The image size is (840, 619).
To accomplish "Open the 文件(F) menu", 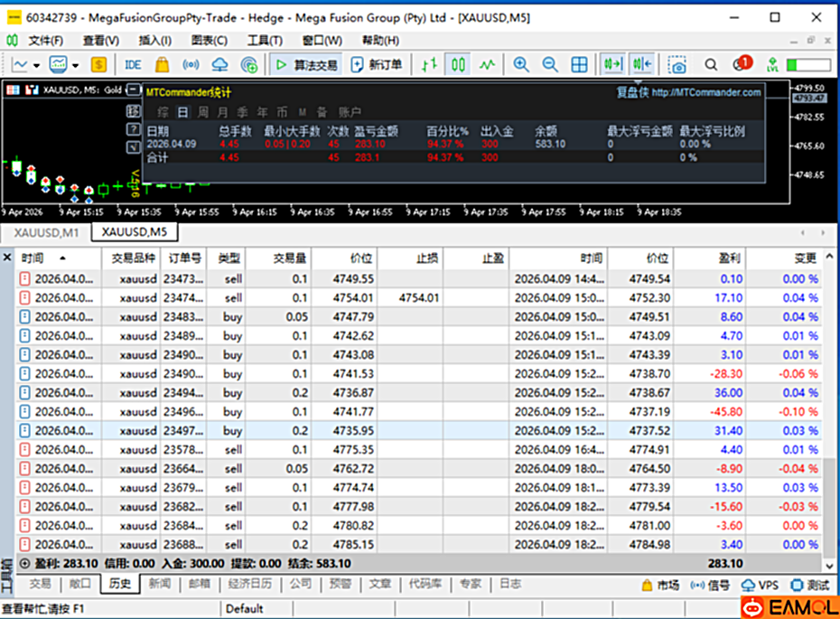I will point(45,41).
